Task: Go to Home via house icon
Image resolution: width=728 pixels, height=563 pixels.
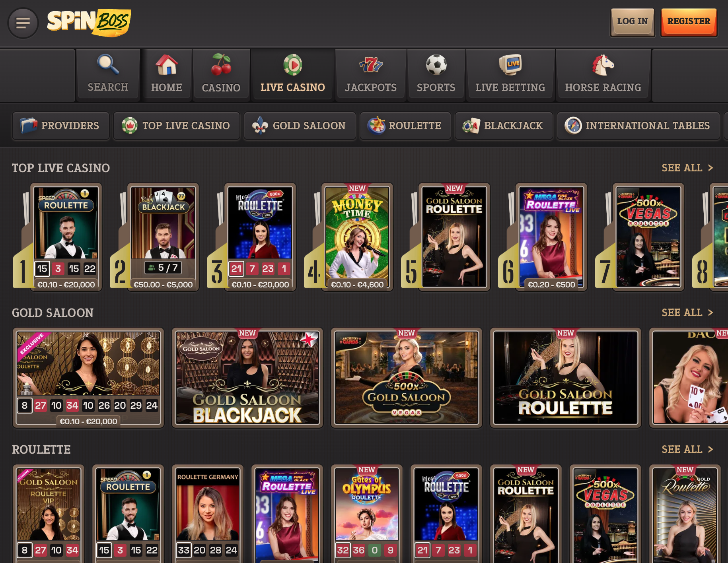Action: point(167,64)
